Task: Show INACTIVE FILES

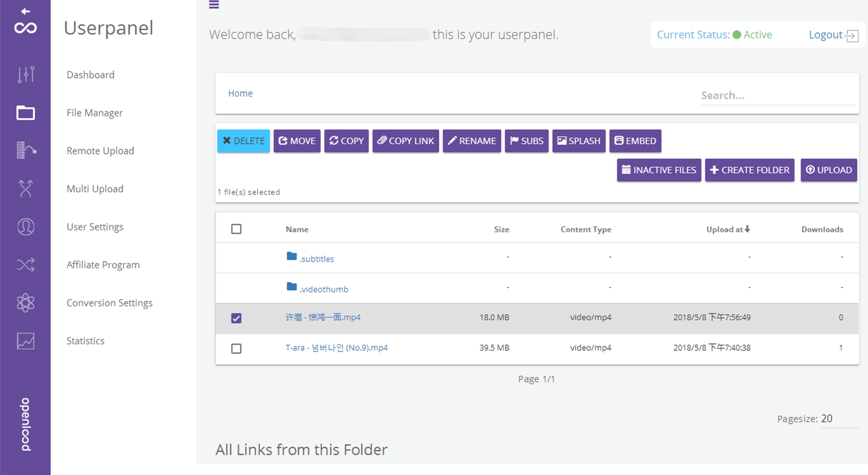Action: coord(659,170)
